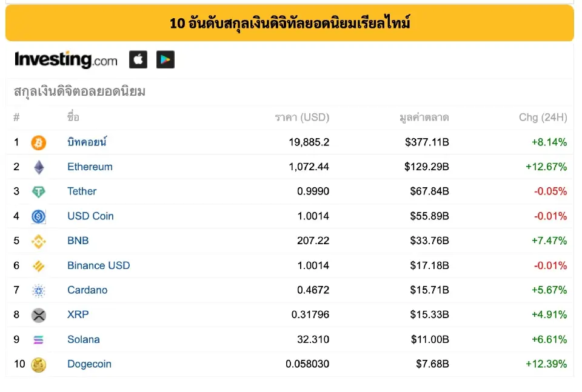Click the Investing.com logo
The height and width of the screenshot is (392, 582).
64,59
